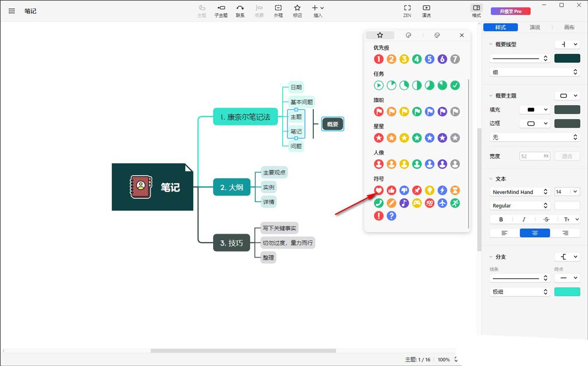Select airplane symbol marker
This screenshot has height=366, width=588.
point(442,203)
